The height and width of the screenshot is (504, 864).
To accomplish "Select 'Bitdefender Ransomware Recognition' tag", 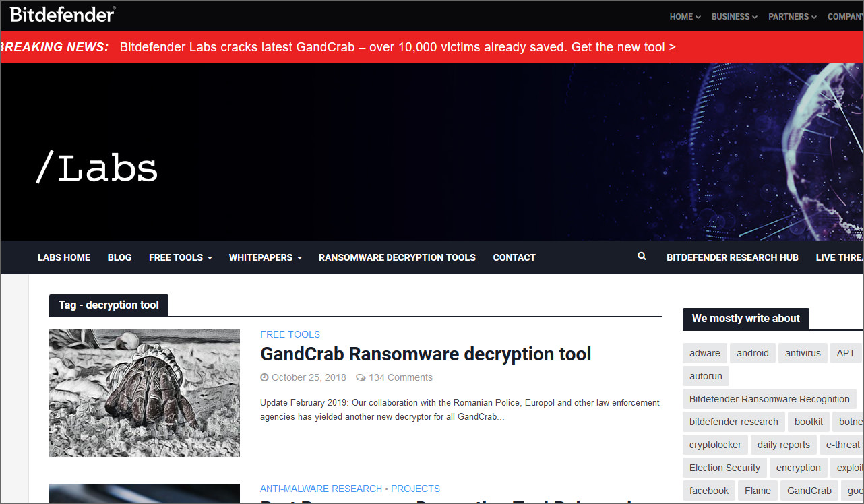I will click(x=770, y=399).
